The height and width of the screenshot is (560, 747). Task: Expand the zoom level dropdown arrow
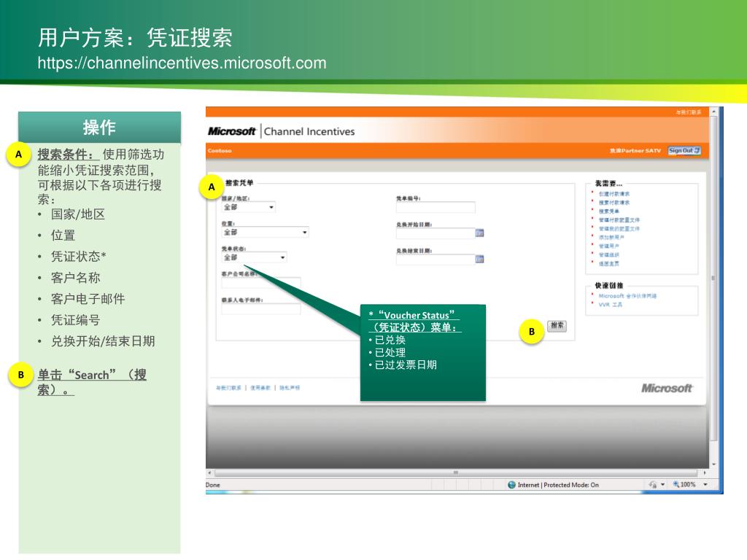point(705,485)
